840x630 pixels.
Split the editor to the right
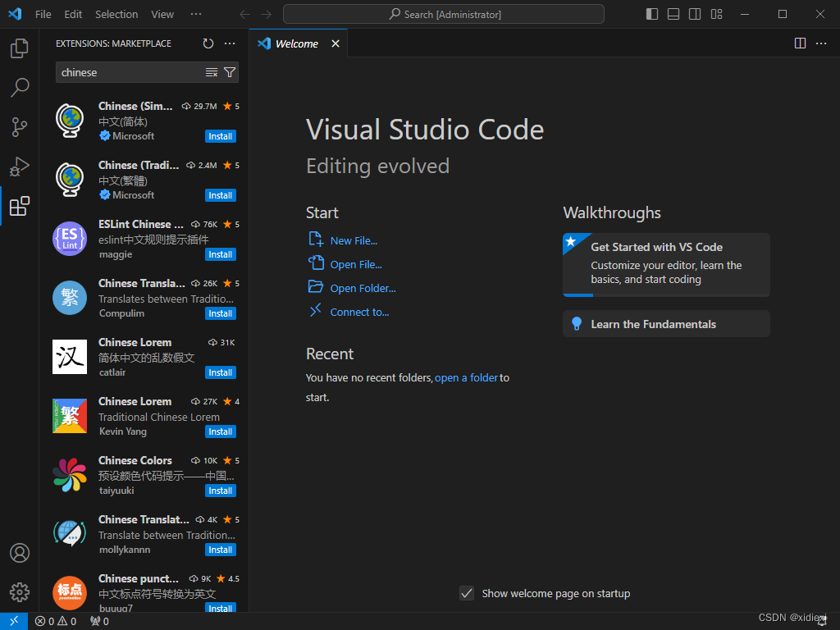pos(800,43)
